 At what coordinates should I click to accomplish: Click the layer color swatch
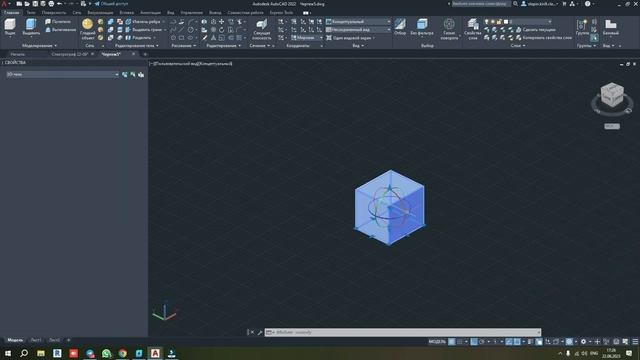coord(506,22)
